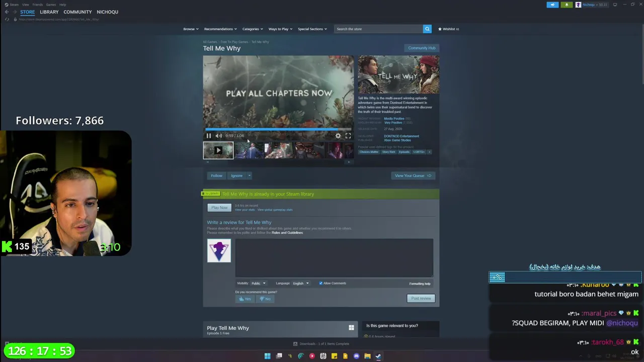Viewport: 644px width, 362px height.
Task: Expand the Categories menu
Action: point(252,29)
